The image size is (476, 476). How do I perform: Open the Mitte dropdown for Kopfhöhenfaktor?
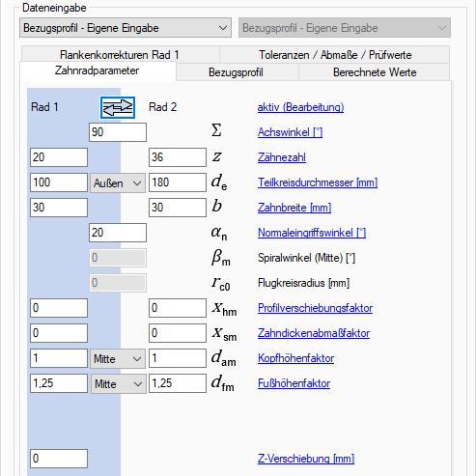[118, 358]
